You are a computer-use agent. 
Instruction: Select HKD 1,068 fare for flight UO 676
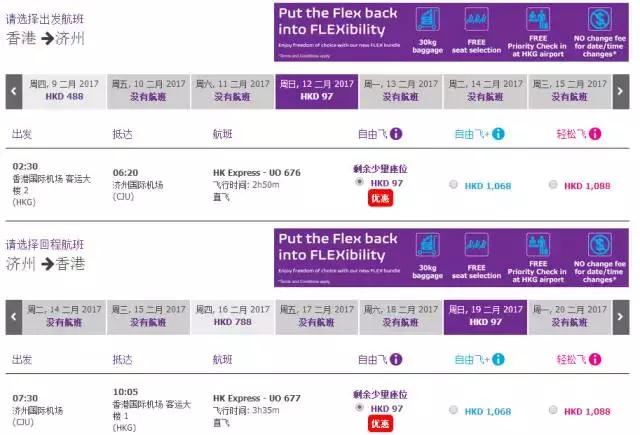[x=455, y=185]
